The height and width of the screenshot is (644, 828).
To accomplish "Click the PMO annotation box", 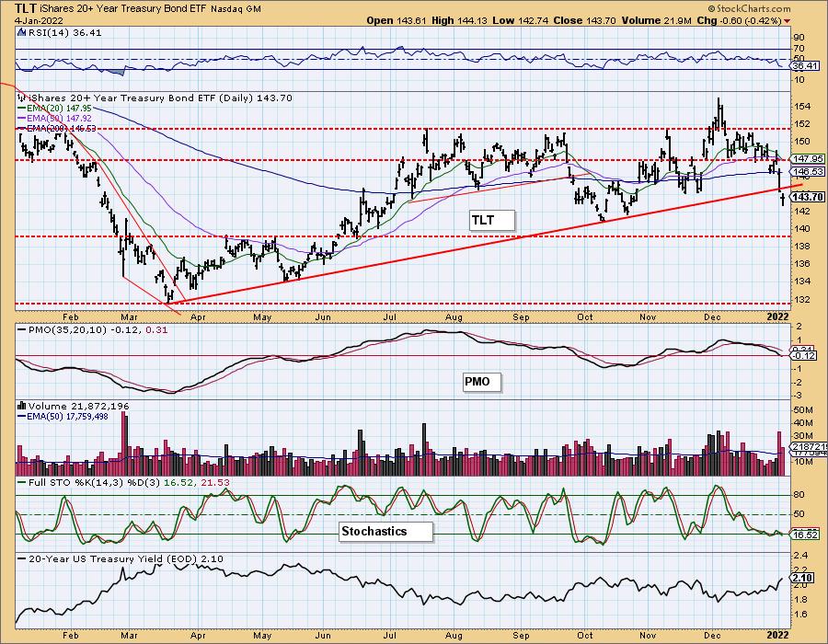I will point(481,382).
